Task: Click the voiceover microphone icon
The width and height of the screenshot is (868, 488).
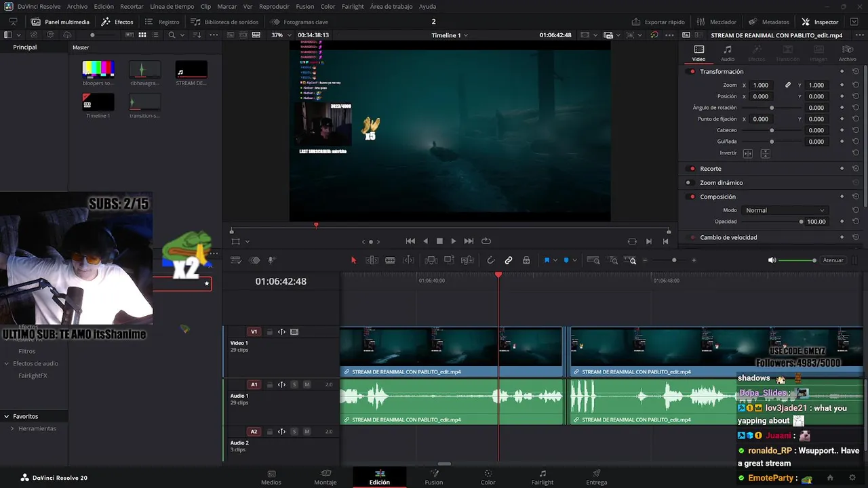Action: 272,260
